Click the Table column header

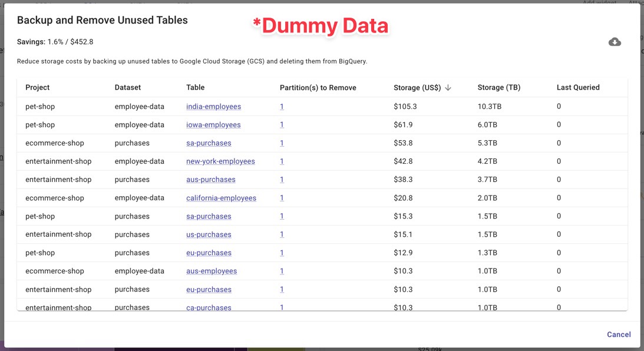click(195, 87)
